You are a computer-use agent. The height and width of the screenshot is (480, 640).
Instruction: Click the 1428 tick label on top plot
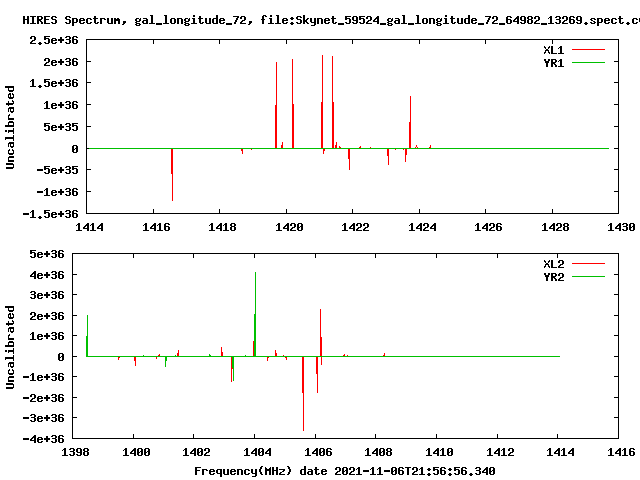[555, 227]
